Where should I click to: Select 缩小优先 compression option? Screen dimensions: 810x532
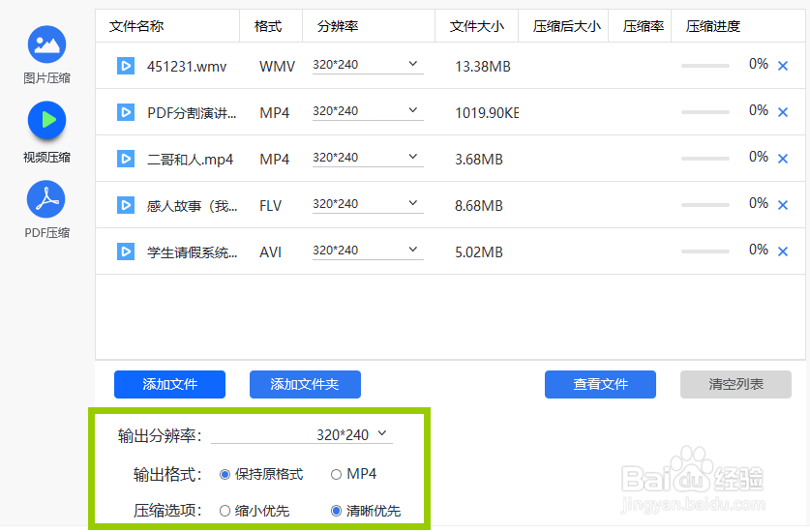(x=225, y=511)
